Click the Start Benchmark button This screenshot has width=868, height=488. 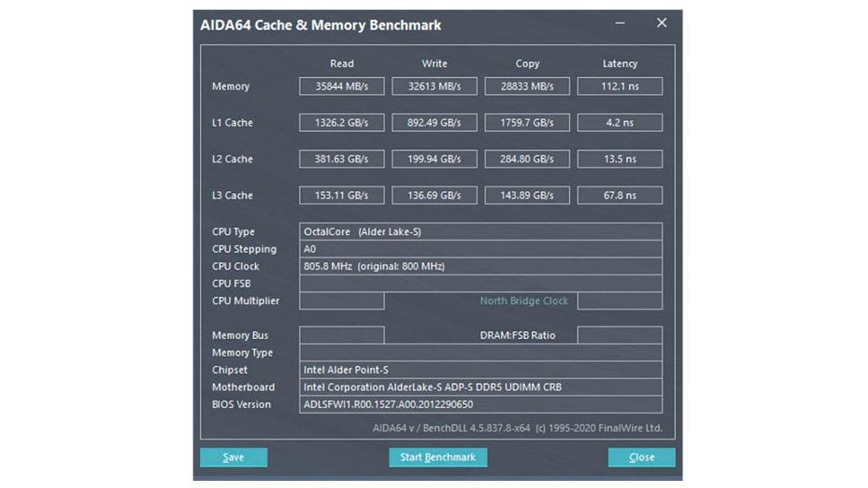(438, 457)
